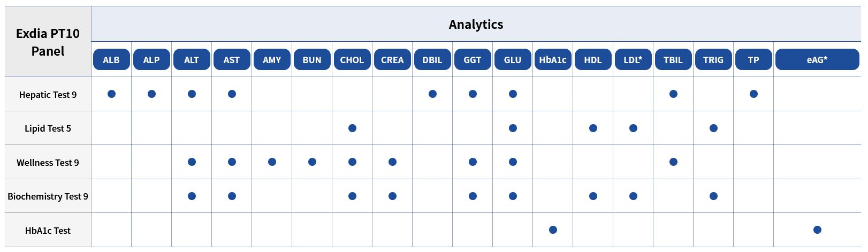The height and width of the screenshot is (252, 868).
Task: Click the TRIG column pill
Action: (713, 59)
